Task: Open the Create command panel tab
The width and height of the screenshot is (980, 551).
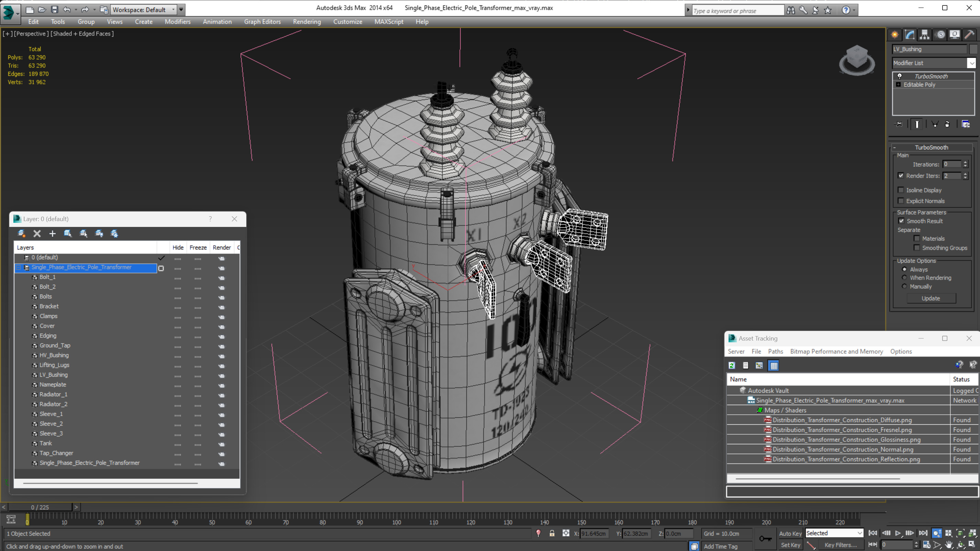Action: coord(895,35)
